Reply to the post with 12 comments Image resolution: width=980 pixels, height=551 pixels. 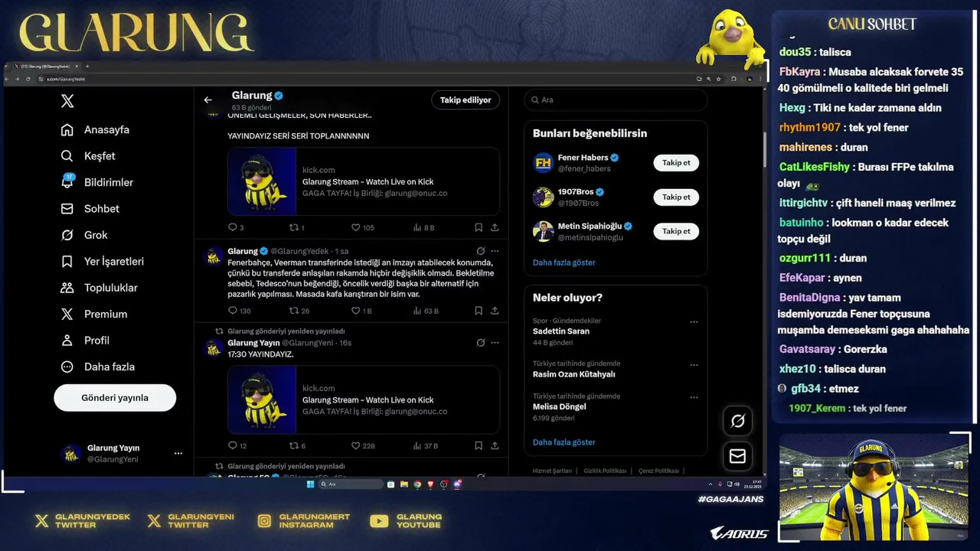pos(237,445)
